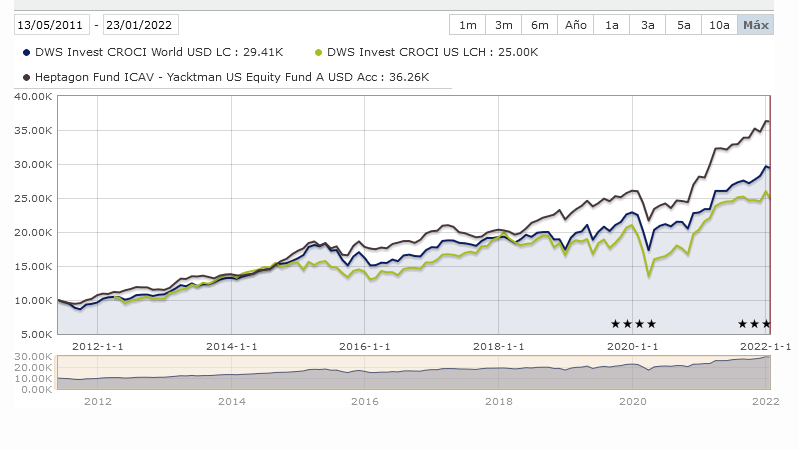Select the Máx range button
This screenshot has width=799, height=450.
point(756,25)
